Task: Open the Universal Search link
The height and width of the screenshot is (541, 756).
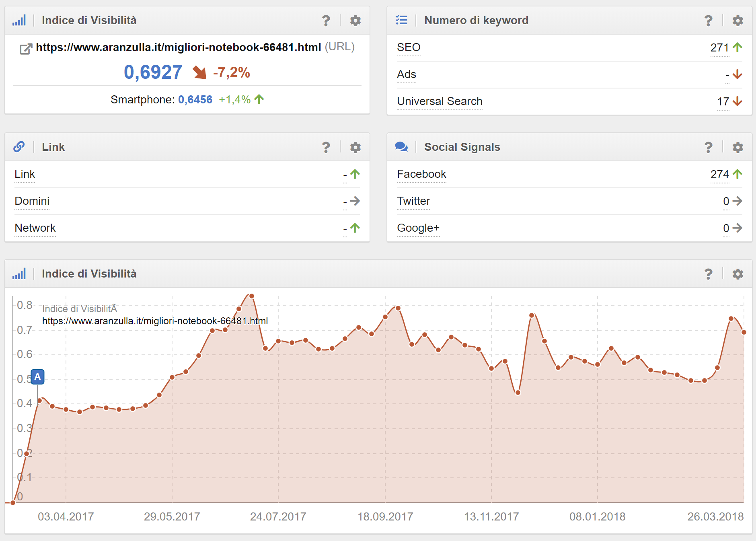Action: point(440,101)
